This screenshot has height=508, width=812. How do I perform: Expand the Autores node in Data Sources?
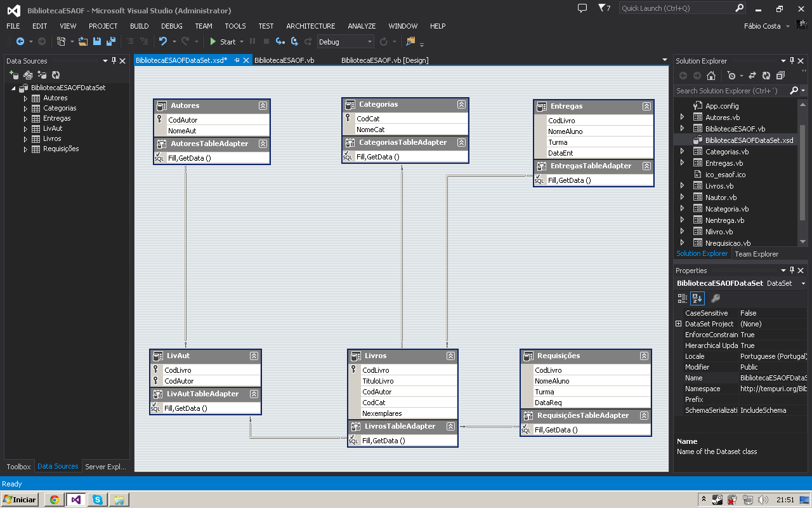(x=26, y=98)
